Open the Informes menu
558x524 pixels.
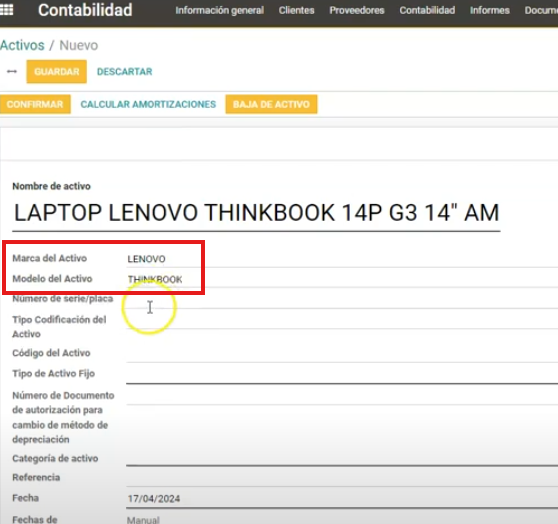490,10
